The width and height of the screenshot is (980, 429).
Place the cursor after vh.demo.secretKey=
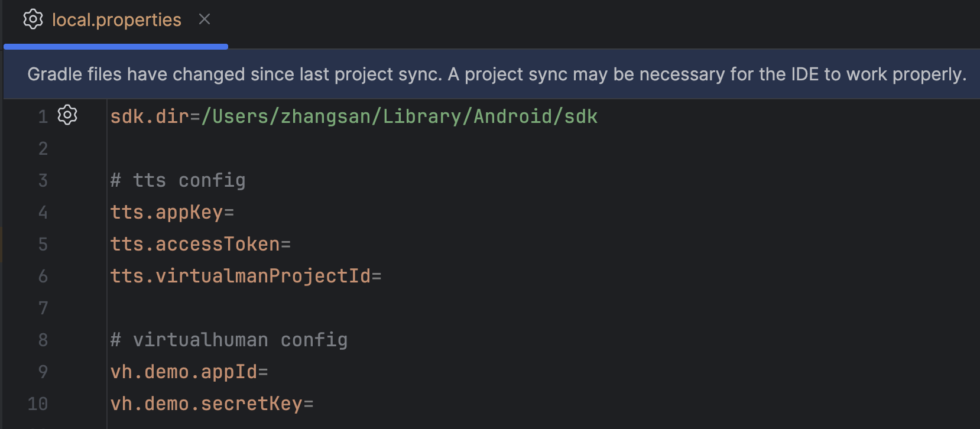315,404
